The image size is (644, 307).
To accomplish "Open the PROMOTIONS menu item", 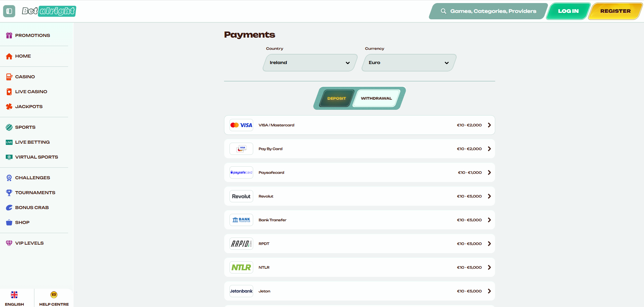I will 33,35.
